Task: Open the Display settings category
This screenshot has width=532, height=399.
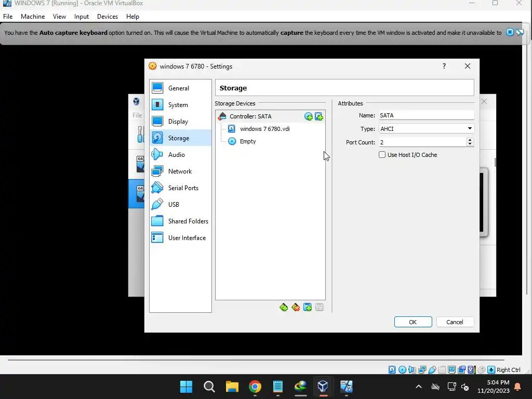Action: [180, 122]
